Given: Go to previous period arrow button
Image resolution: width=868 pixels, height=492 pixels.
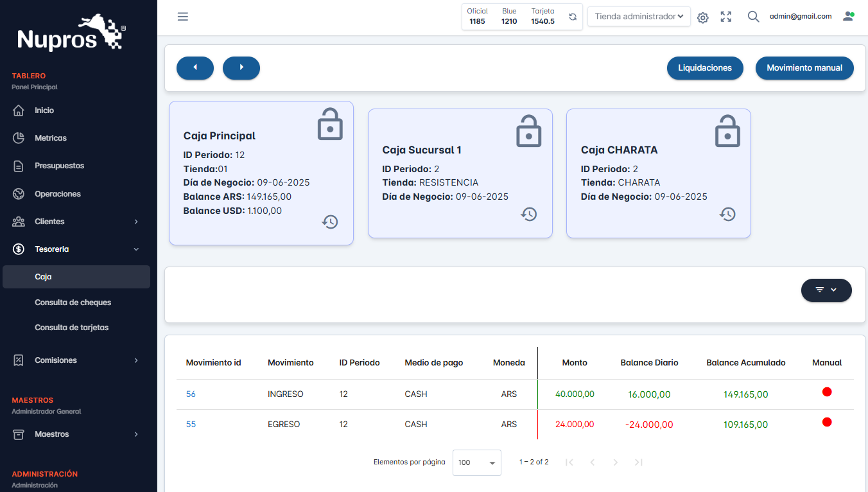Looking at the screenshot, I should click(x=195, y=67).
